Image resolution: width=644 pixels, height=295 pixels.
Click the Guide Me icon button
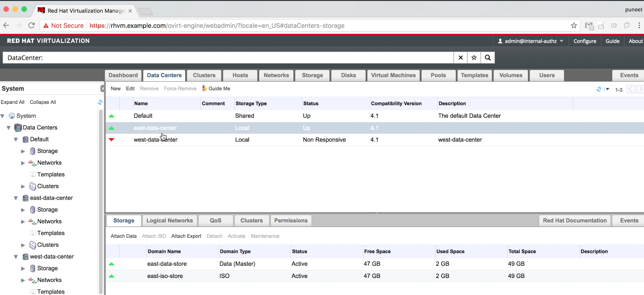(x=204, y=88)
